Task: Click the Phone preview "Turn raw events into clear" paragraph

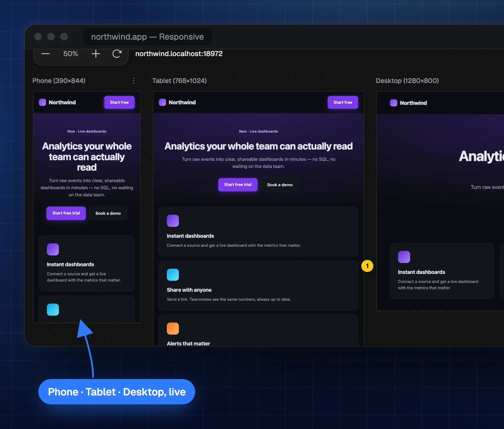Action: pyautogui.click(x=87, y=188)
